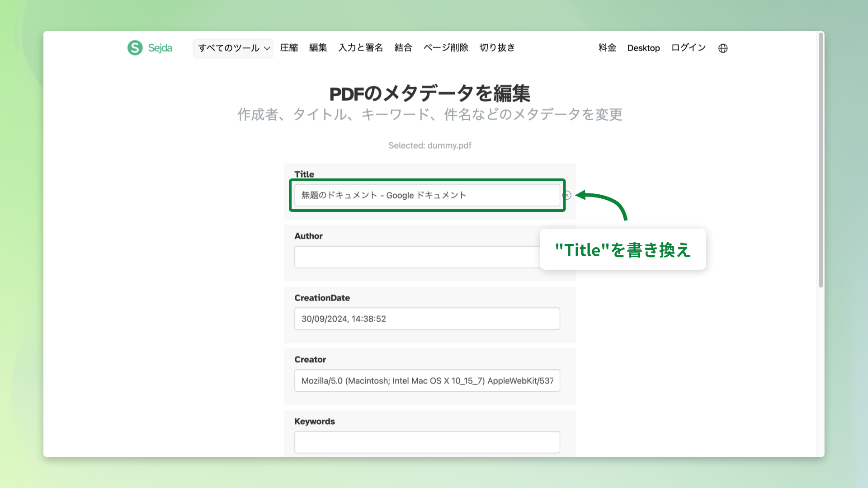868x488 pixels.
Task: Open the 圧縮 menu item
Action: click(x=289, y=48)
